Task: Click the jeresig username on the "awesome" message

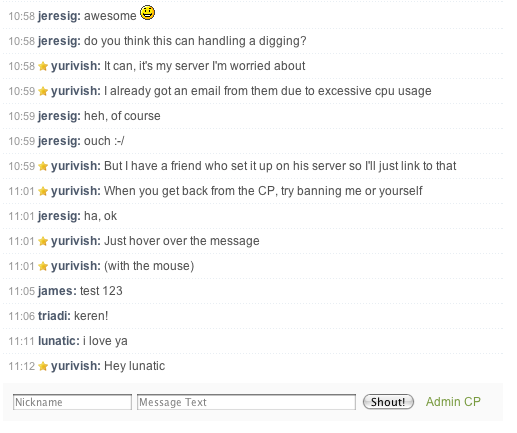Action: (x=59, y=16)
